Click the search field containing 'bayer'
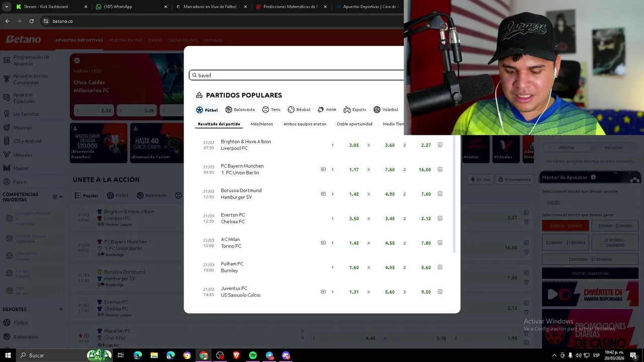The height and width of the screenshot is (362, 644). (297, 75)
